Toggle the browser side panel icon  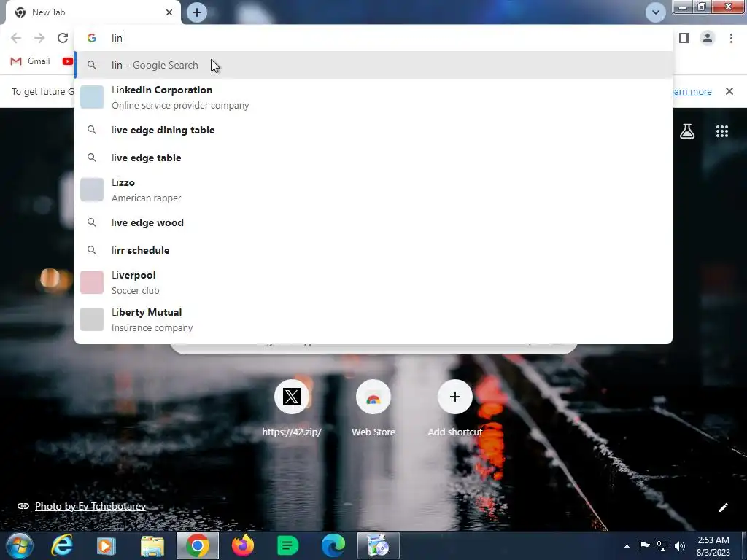[x=684, y=38]
